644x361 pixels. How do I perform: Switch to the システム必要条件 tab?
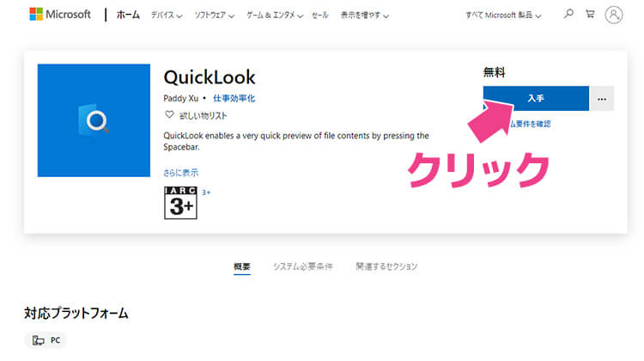tap(303, 266)
